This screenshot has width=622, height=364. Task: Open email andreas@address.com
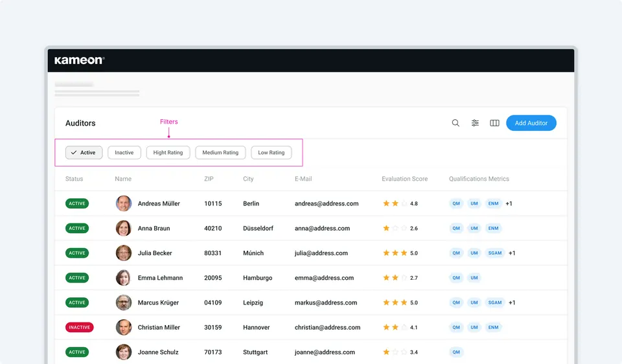pyautogui.click(x=327, y=203)
